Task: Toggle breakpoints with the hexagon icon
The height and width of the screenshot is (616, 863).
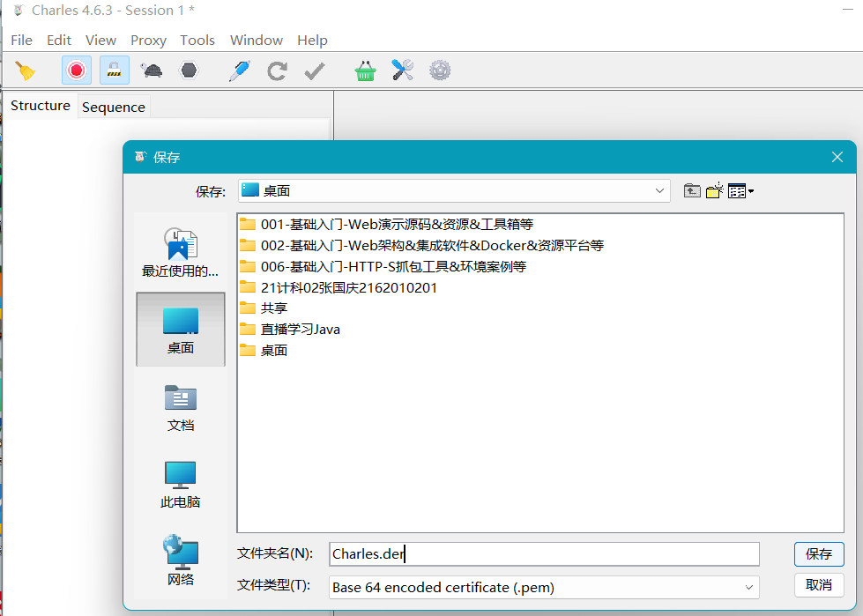Action: click(x=189, y=71)
